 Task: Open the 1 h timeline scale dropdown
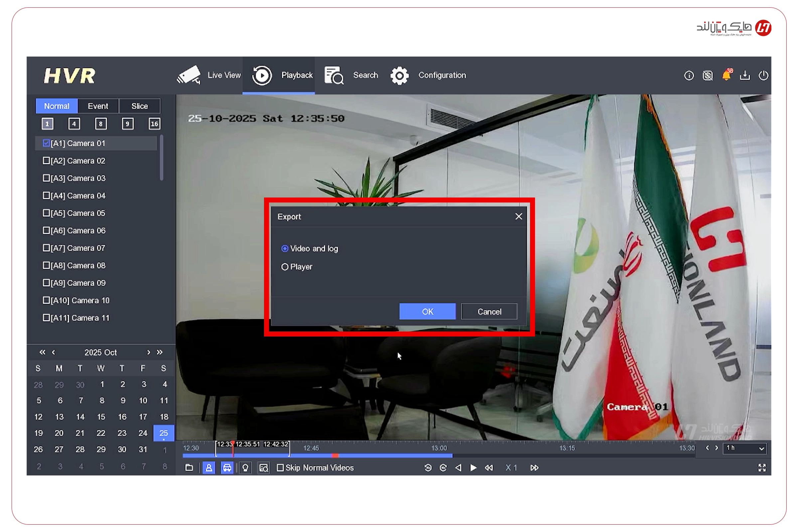pos(744,448)
